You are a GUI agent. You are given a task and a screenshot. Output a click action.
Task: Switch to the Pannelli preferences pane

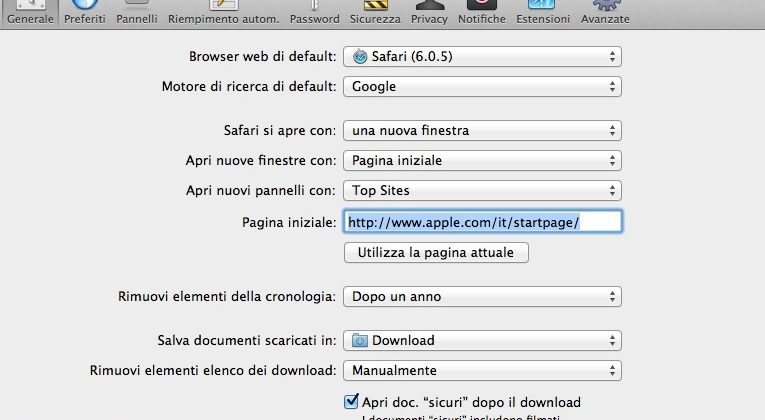click(x=136, y=13)
